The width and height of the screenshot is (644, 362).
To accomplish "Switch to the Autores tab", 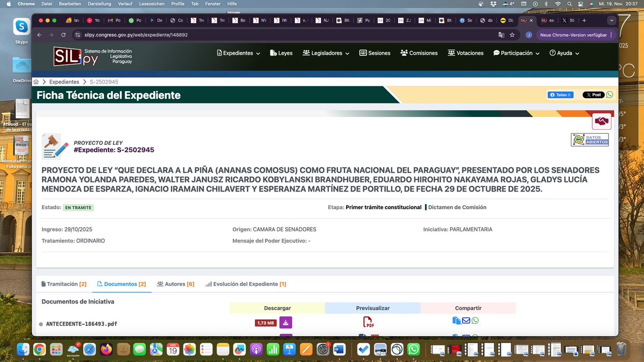I will pos(175,284).
